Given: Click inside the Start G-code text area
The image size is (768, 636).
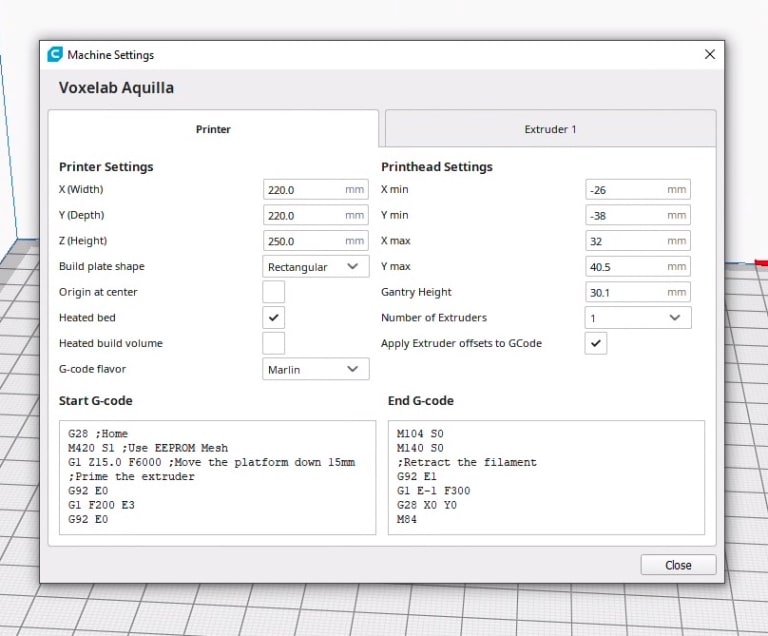Looking at the screenshot, I should point(217,477).
